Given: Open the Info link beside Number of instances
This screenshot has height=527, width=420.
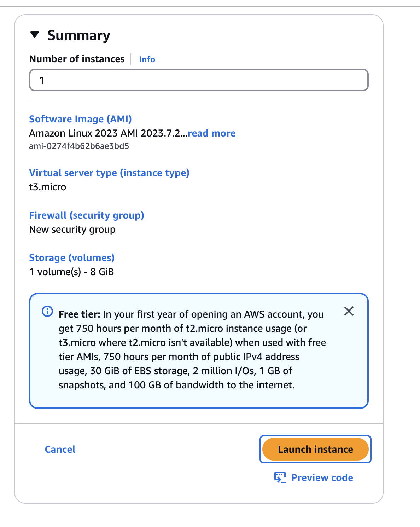Looking at the screenshot, I should (x=147, y=59).
